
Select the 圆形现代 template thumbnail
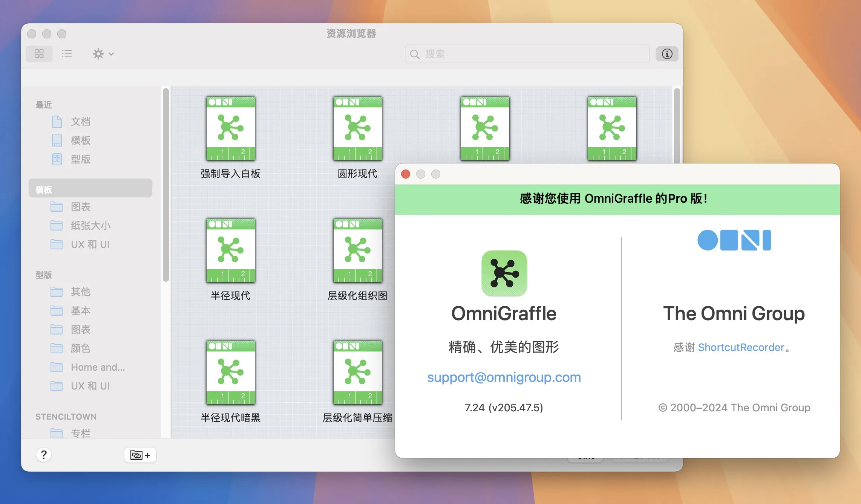(357, 128)
